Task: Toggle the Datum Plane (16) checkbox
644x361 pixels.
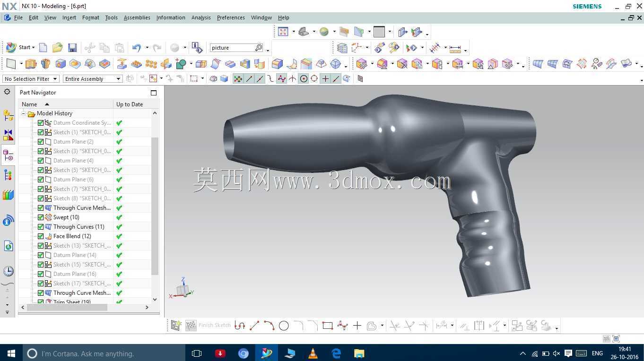Action: 41,274
